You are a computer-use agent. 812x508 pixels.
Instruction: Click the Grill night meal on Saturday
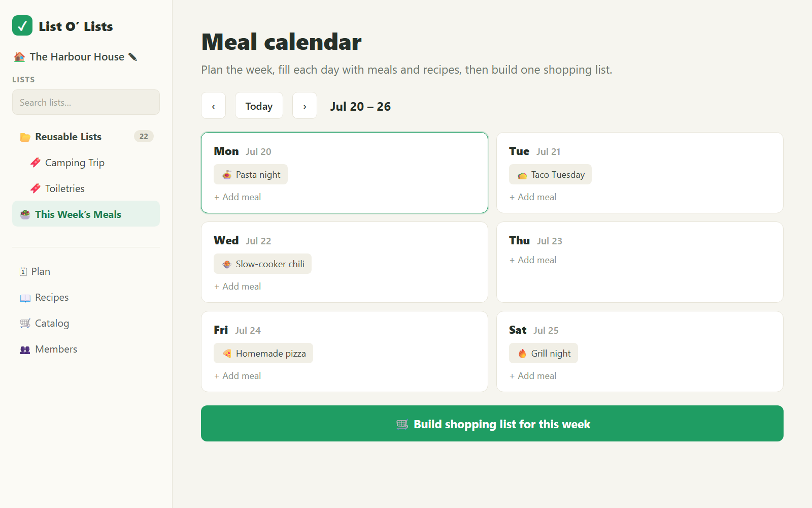(x=544, y=353)
